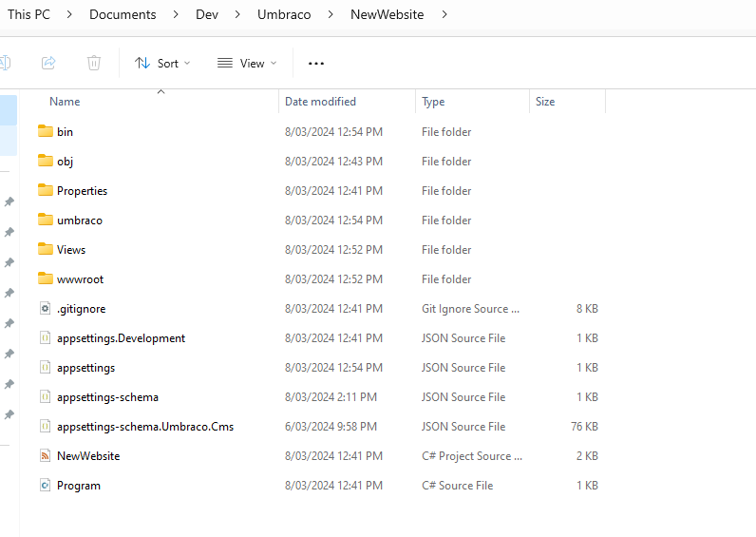Open the Sort dropdown menu

click(x=162, y=64)
